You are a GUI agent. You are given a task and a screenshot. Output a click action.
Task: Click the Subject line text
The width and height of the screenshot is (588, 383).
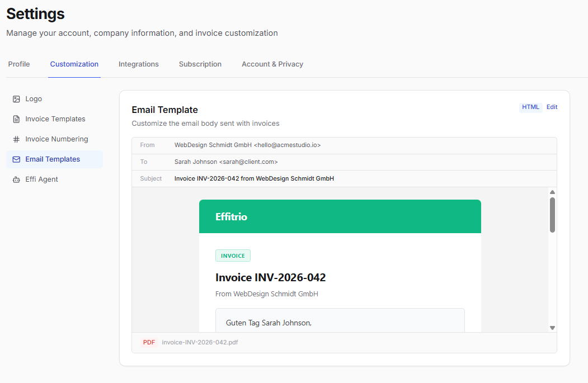[x=254, y=179]
